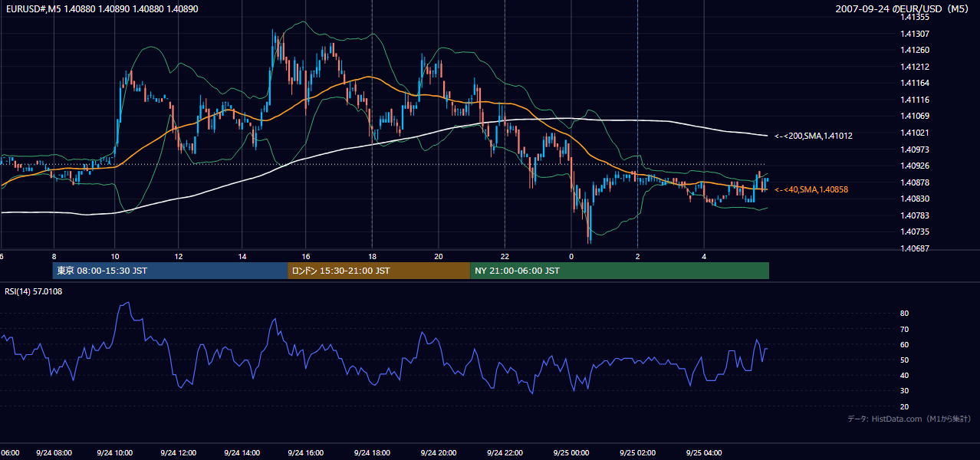Click price level 1.40926 on axis
This screenshot has width=980, height=460.
click(914, 166)
